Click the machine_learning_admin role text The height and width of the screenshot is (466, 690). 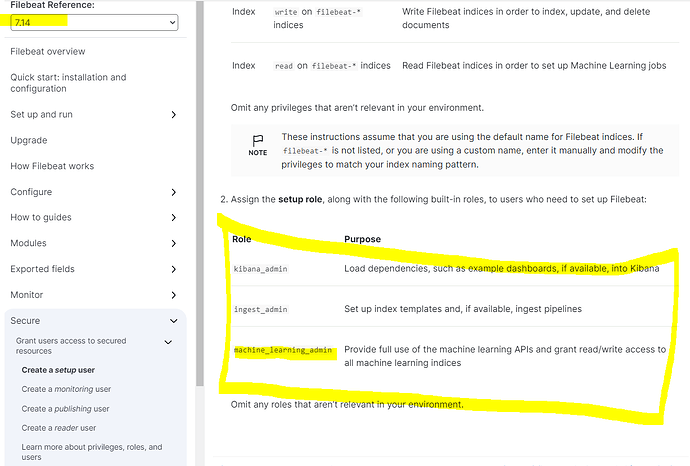[283, 350]
